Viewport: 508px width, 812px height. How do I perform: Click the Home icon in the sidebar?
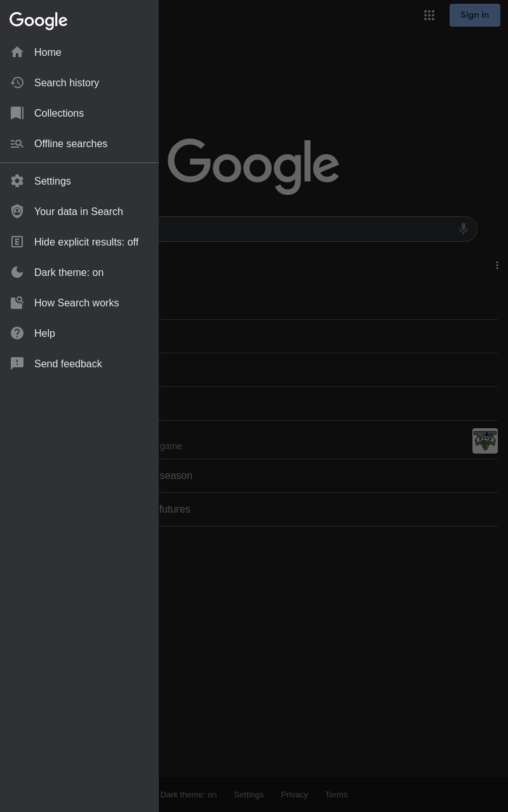point(17,52)
